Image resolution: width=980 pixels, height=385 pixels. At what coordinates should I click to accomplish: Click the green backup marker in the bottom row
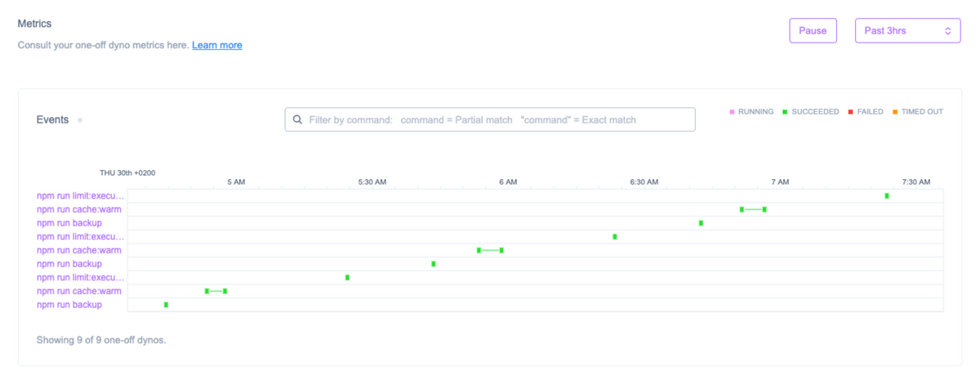pyautogui.click(x=166, y=305)
